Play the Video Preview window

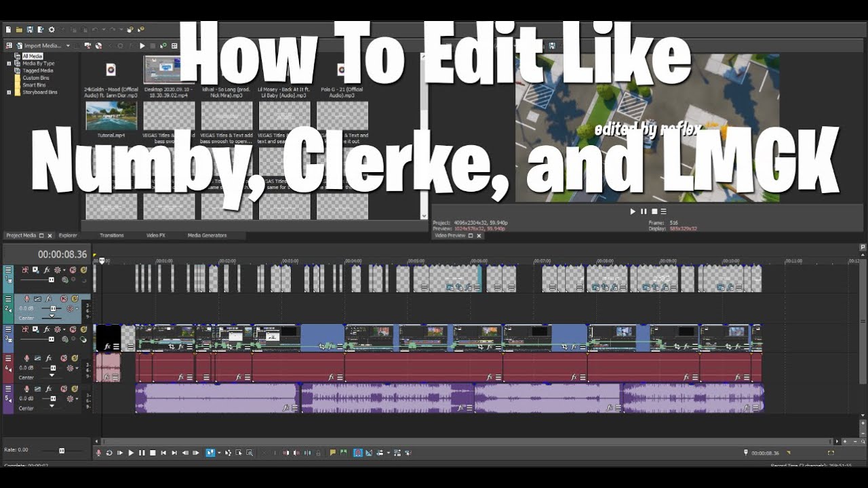[x=633, y=211]
